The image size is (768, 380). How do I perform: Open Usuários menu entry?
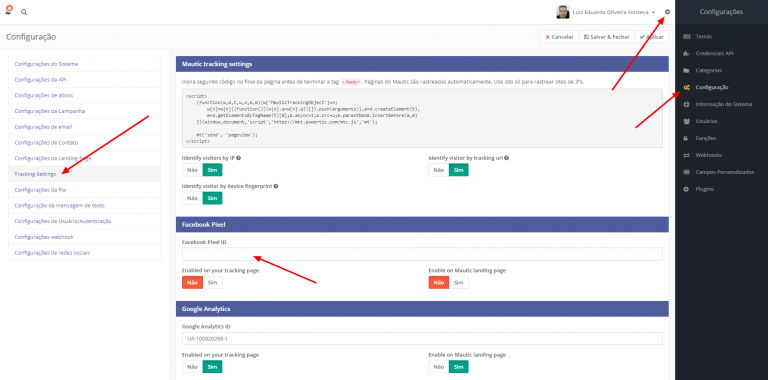706,121
